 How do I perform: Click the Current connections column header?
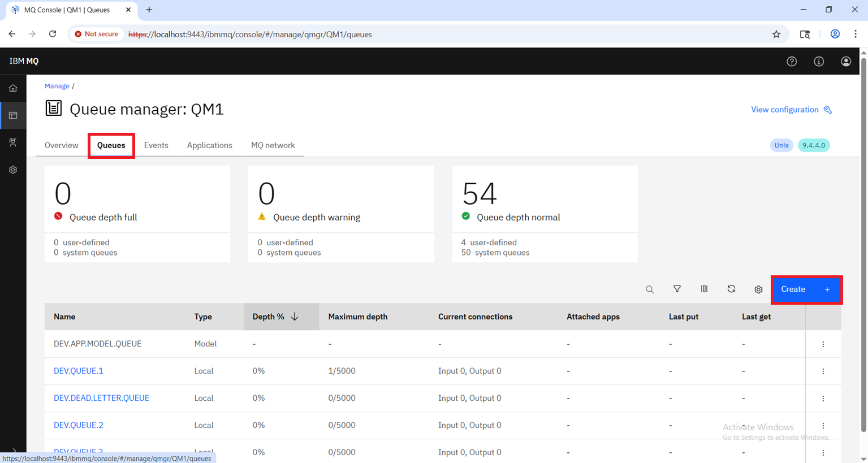(x=475, y=317)
